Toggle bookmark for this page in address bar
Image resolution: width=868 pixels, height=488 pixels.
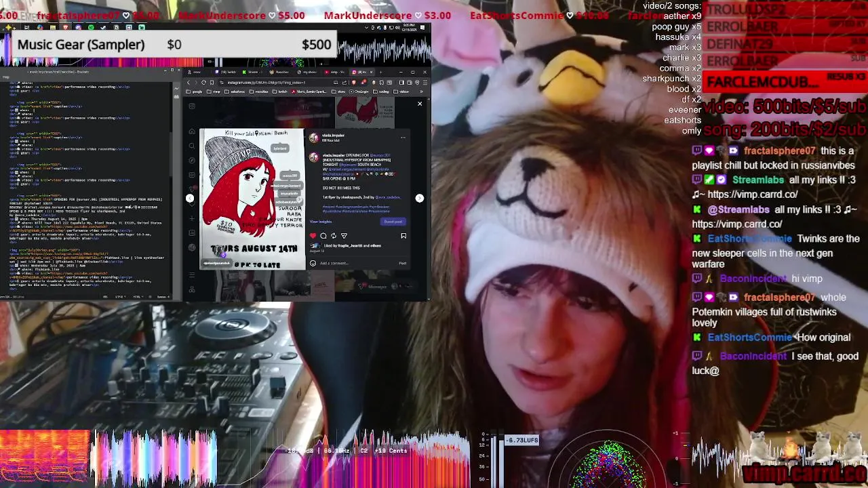tap(212, 83)
